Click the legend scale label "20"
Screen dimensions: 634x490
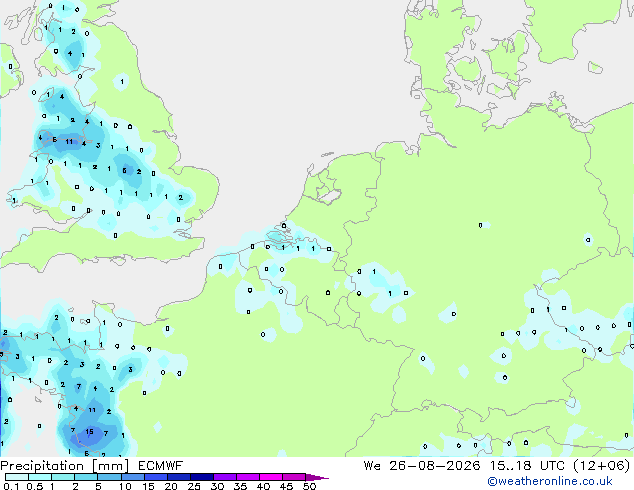click(171, 486)
